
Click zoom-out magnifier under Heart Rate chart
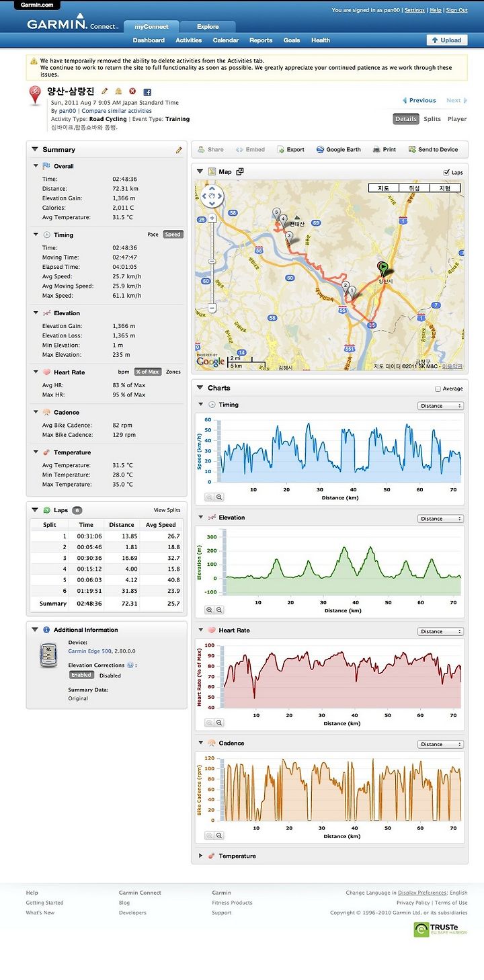click(219, 723)
